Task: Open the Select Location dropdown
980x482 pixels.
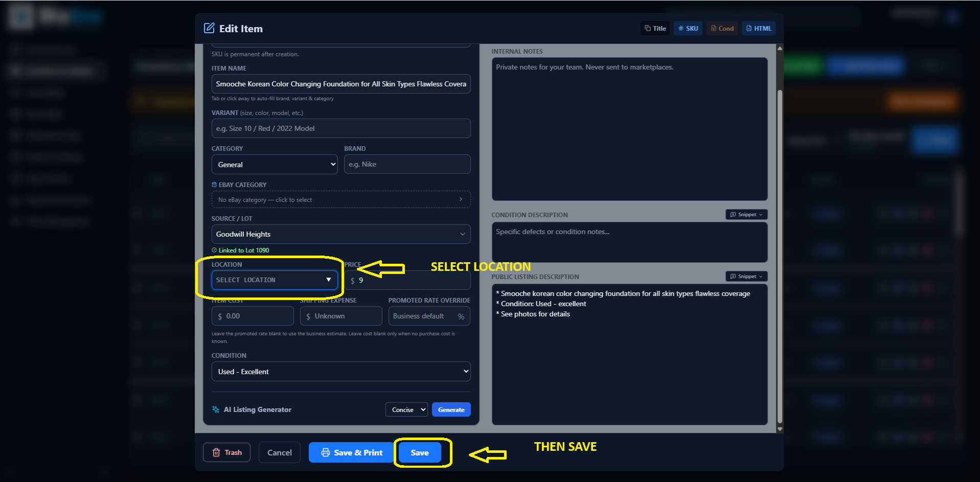Action: (x=275, y=280)
